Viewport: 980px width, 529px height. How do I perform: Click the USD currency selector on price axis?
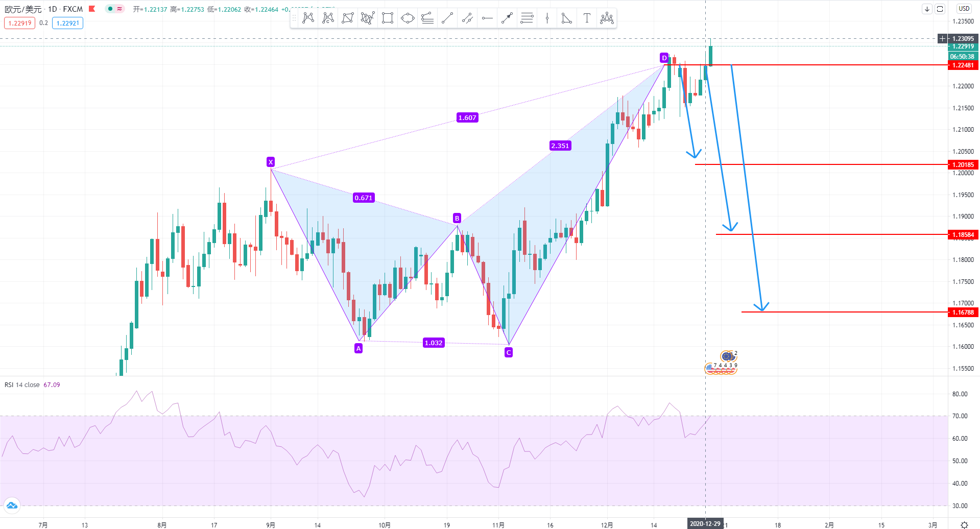[964, 9]
